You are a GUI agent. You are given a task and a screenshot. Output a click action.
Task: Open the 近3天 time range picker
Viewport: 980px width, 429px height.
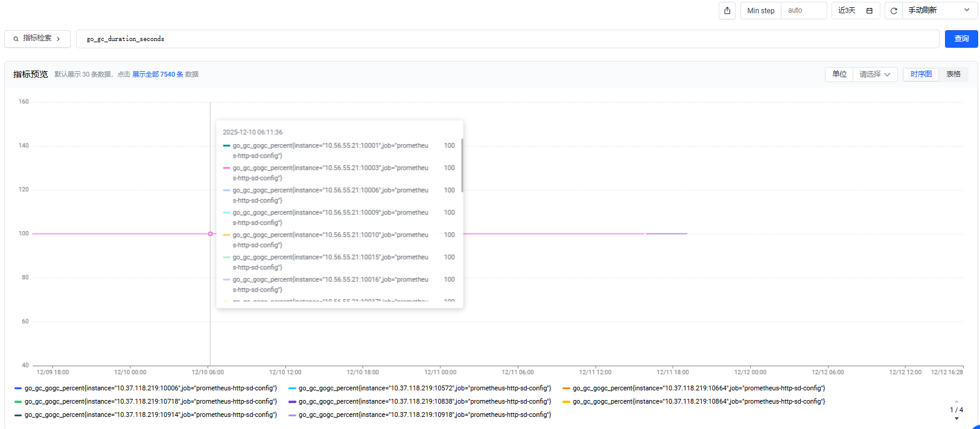[x=847, y=11]
